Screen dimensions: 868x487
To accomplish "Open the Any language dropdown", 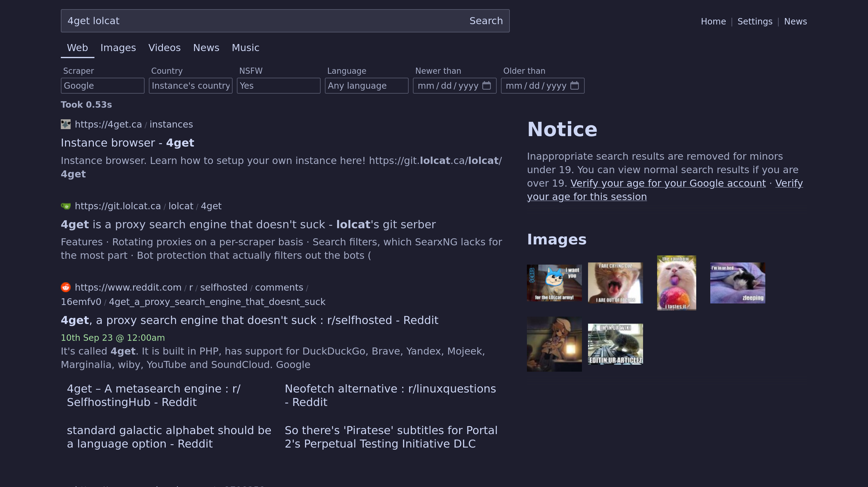I will coord(366,86).
